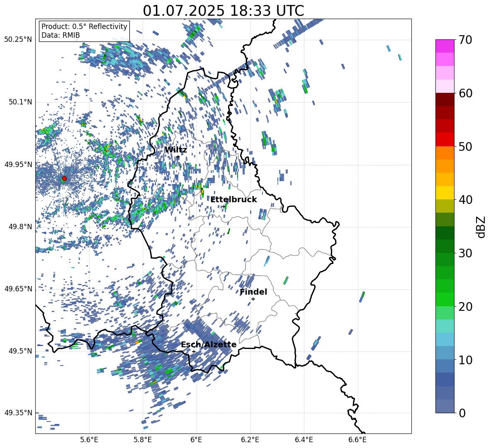Click the 6.6°E longitude label
Image resolution: width=491 pixels, height=448 pixels.
pyautogui.click(x=357, y=440)
